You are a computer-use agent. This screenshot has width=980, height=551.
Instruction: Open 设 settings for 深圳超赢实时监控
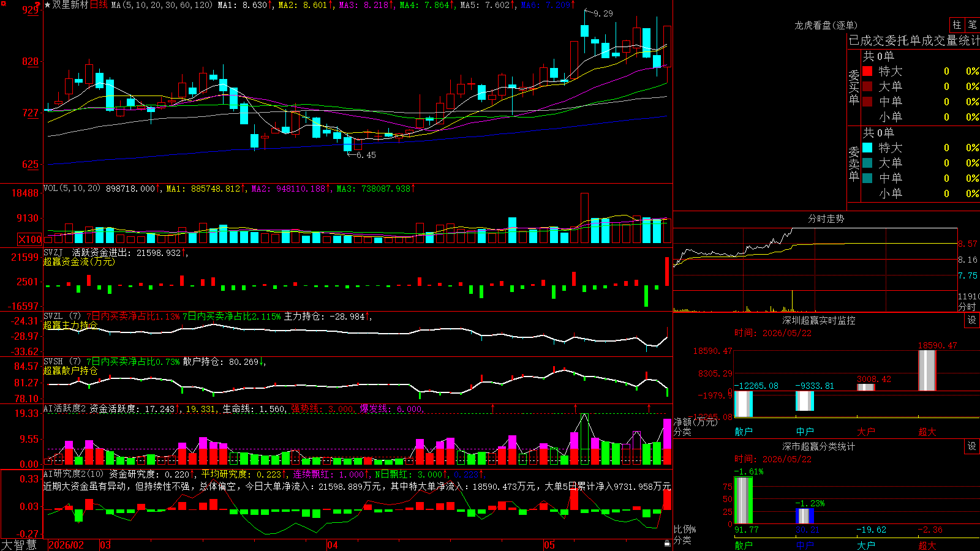(971, 320)
